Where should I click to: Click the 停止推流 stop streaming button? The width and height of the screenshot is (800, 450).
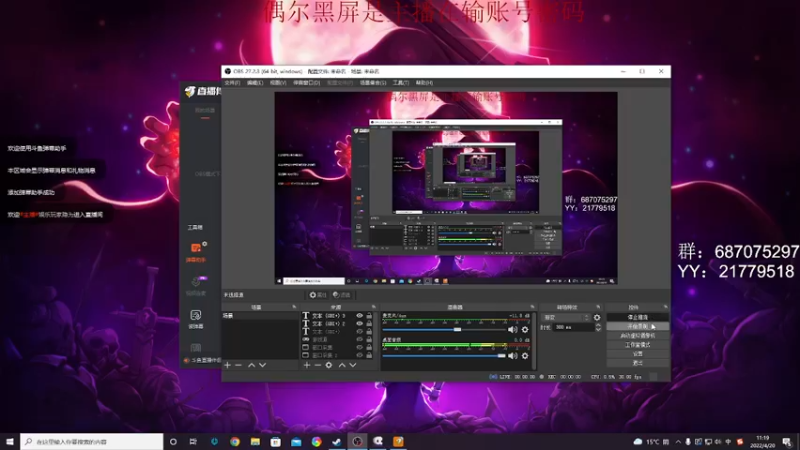tap(637, 317)
